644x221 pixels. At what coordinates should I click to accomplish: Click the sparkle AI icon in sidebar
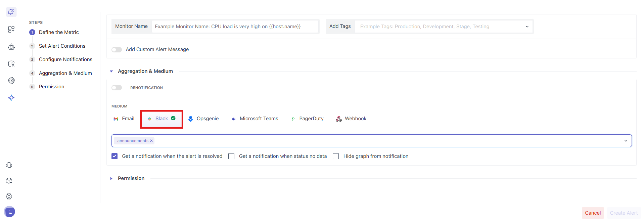tap(11, 98)
